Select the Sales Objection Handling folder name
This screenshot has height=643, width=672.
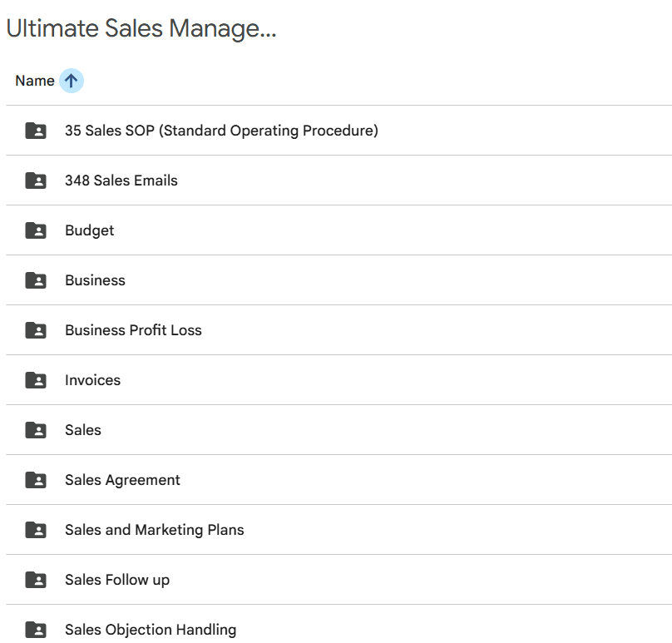pos(151,630)
